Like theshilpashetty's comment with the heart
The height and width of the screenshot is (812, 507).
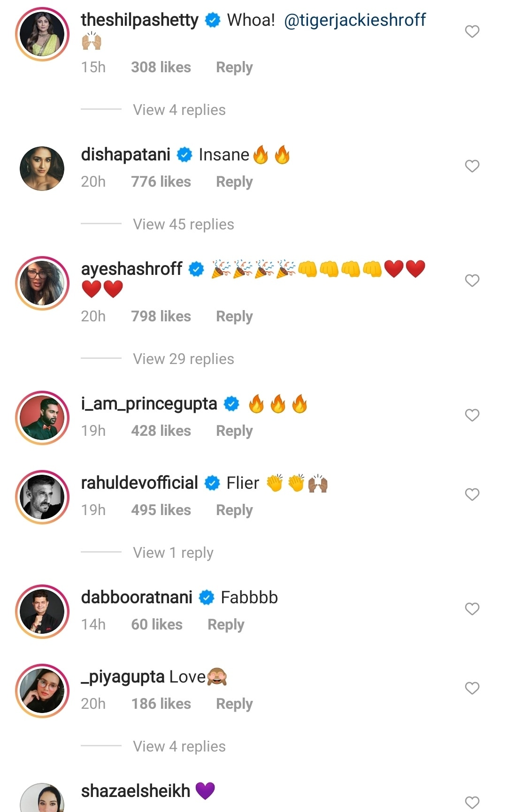pos(472,31)
